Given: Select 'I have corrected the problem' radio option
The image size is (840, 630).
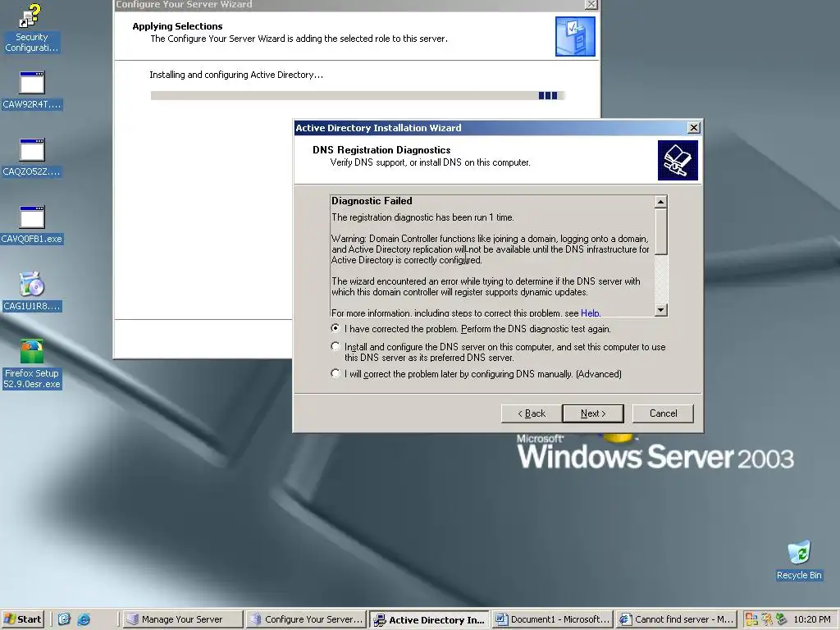Looking at the screenshot, I should 336,328.
